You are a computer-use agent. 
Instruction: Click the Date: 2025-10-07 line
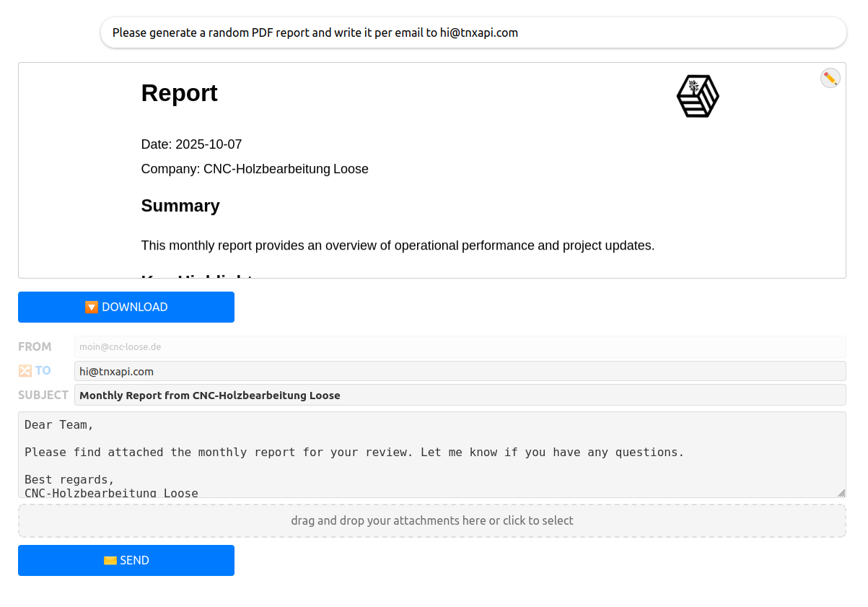pyautogui.click(x=191, y=144)
